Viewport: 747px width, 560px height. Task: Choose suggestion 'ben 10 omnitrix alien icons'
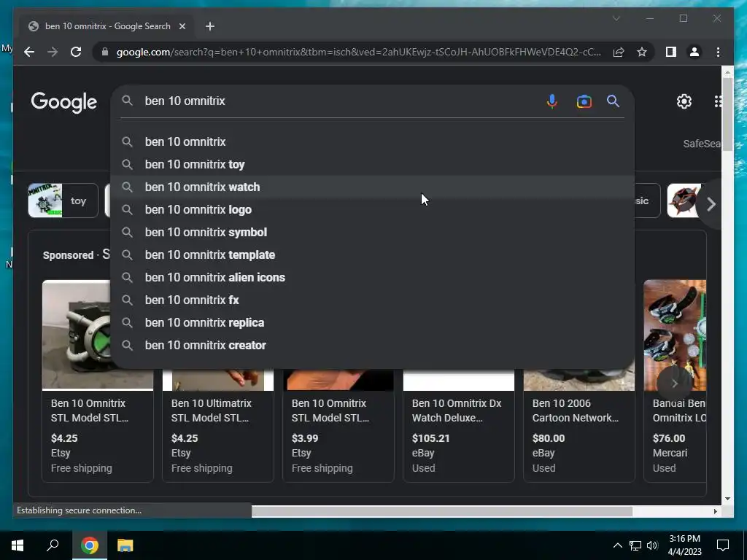[372, 277]
